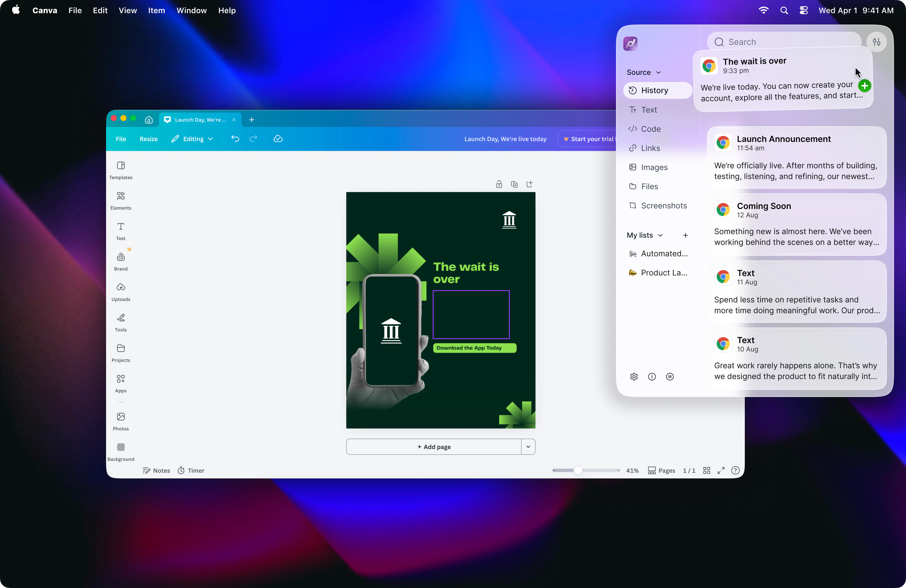Click the redo arrow in Canva toolbar
Screen dimensions: 906x588
coord(253,139)
